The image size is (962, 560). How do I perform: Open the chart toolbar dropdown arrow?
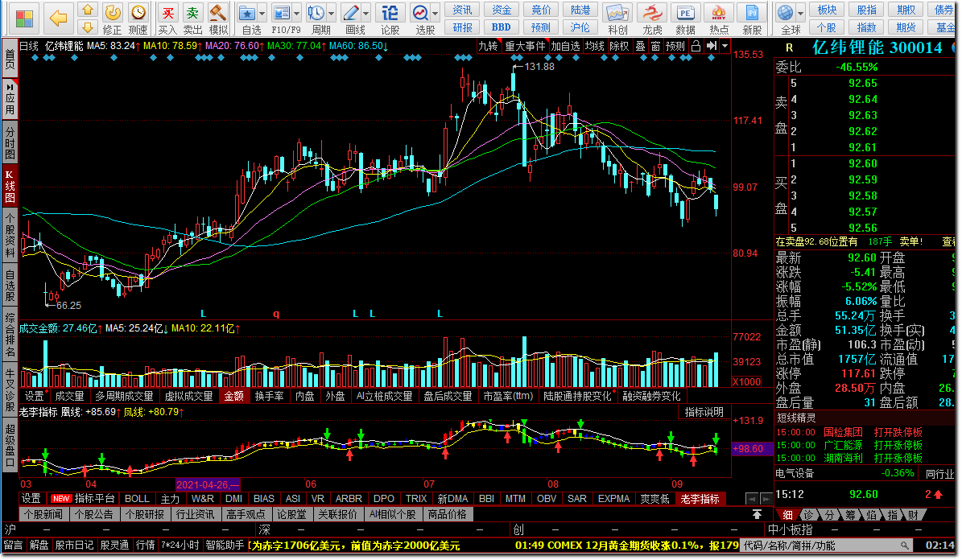pyautogui.click(x=725, y=46)
